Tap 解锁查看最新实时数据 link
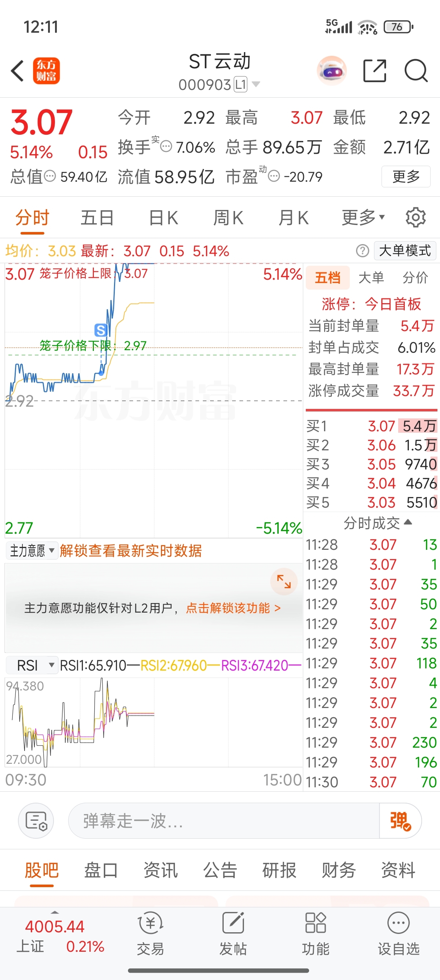 click(x=131, y=551)
